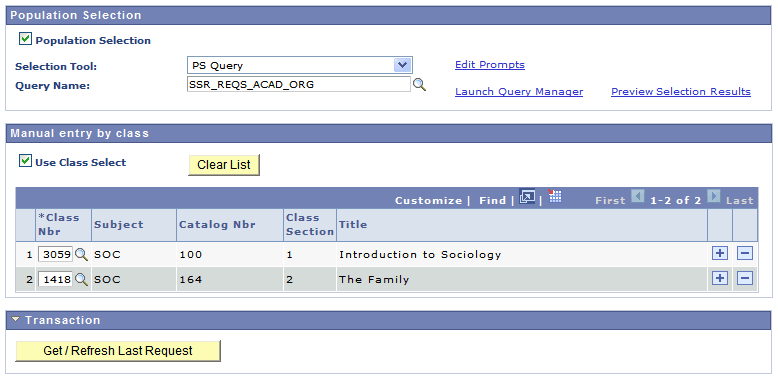Screen dimensions: 778x379
Task: Click the Manual entry by class header
Action: (389, 132)
